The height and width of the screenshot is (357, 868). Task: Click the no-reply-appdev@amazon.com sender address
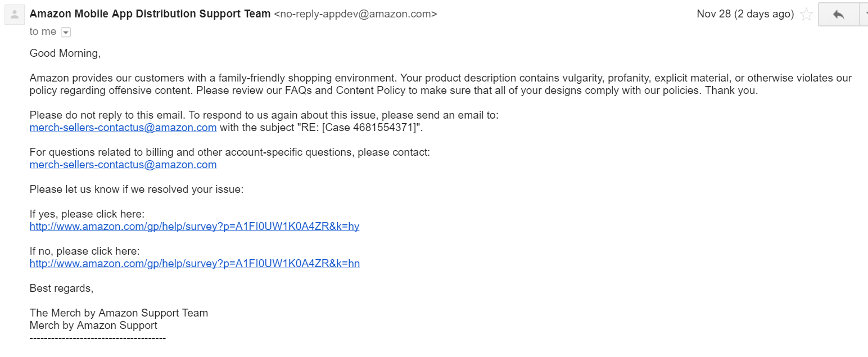pyautogui.click(x=355, y=14)
